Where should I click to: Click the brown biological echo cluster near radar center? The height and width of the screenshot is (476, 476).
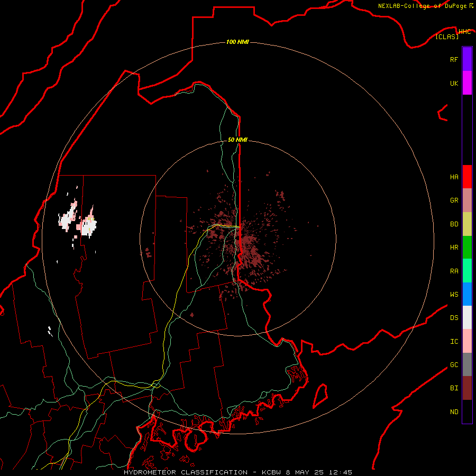click(x=240, y=240)
